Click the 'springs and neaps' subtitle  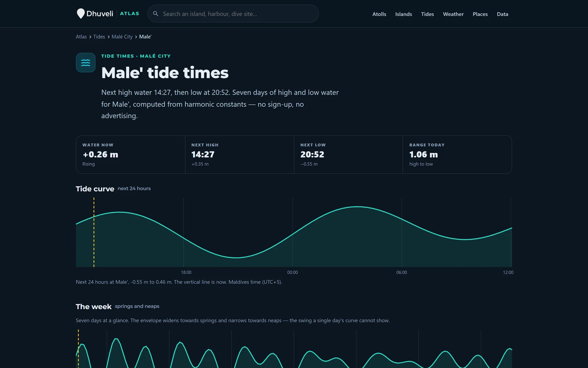tap(137, 306)
